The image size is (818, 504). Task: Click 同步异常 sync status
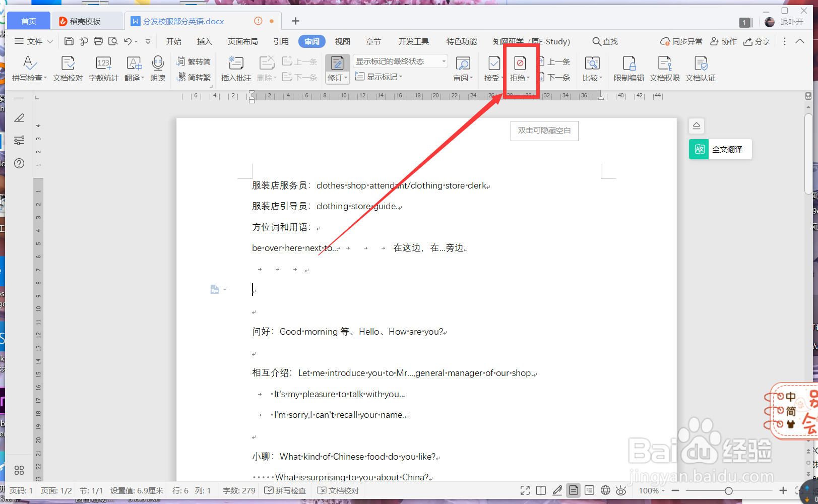point(681,41)
